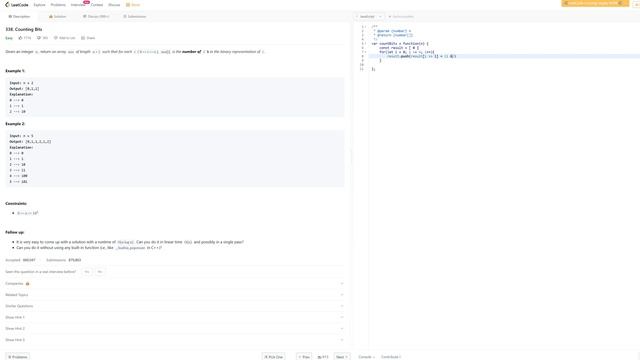Click the thumbs-down dislike icon
The height and width of the screenshot is (360, 640).
coord(39,38)
